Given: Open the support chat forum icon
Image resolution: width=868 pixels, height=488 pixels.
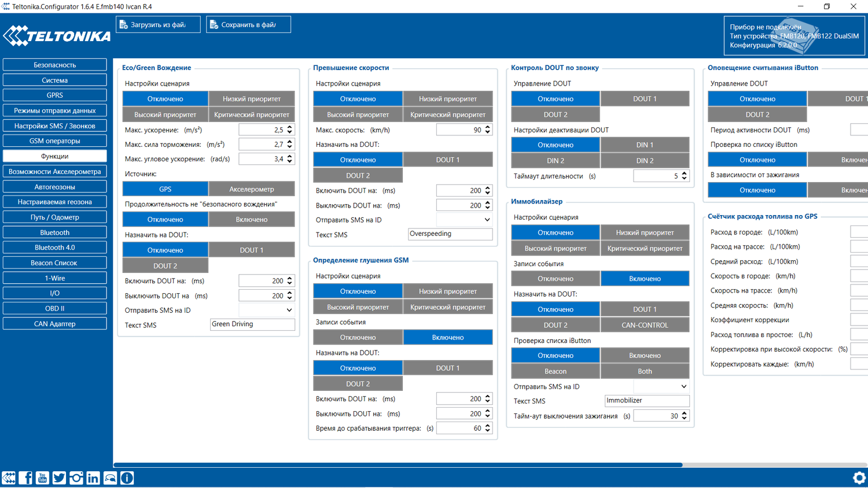Looking at the screenshot, I should pos(110,478).
